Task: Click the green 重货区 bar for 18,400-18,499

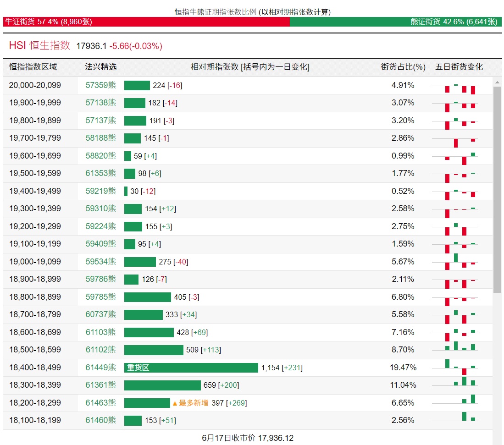Action: [191, 368]
